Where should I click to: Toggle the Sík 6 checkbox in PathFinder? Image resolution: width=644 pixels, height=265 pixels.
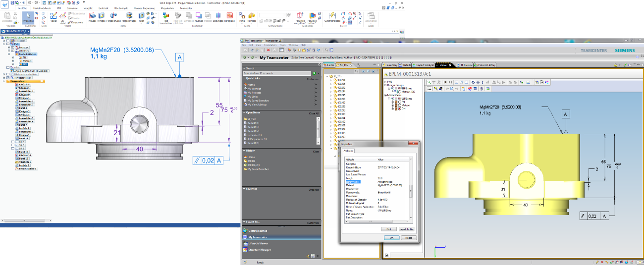click(x=12, y=148)
